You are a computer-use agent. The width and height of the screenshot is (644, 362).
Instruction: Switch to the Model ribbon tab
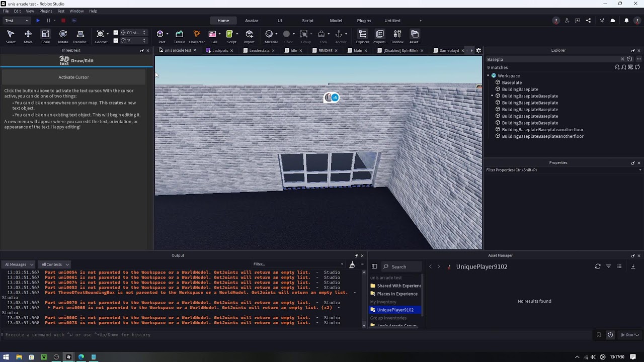point(336,21)
